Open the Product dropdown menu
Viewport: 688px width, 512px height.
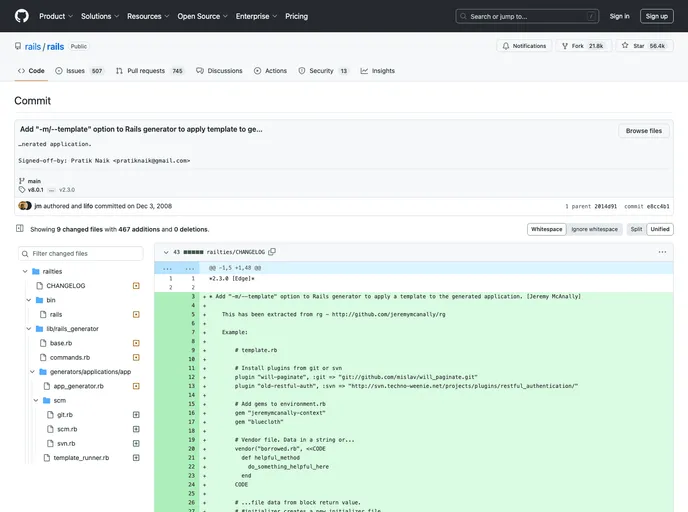56,16
